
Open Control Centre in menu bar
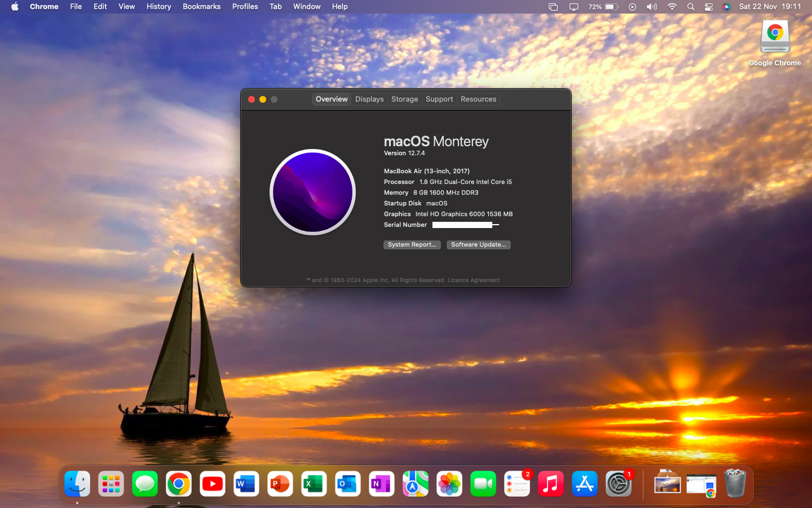point(709,7)
